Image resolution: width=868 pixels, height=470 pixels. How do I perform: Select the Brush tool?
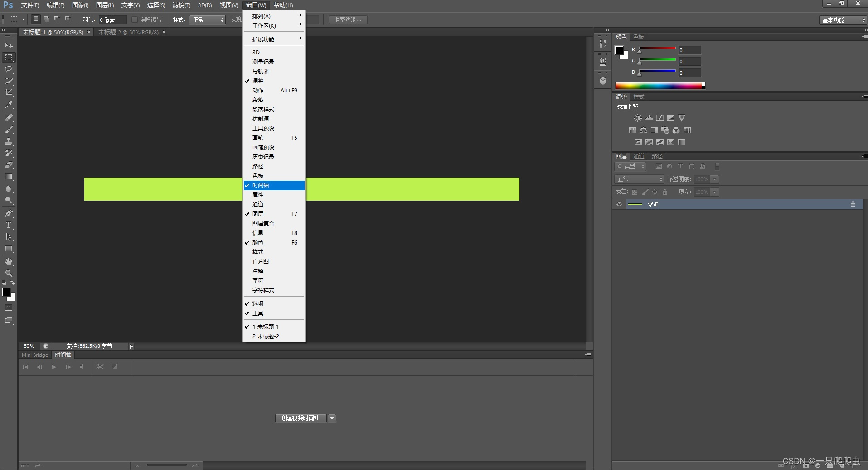coord(9,129)
